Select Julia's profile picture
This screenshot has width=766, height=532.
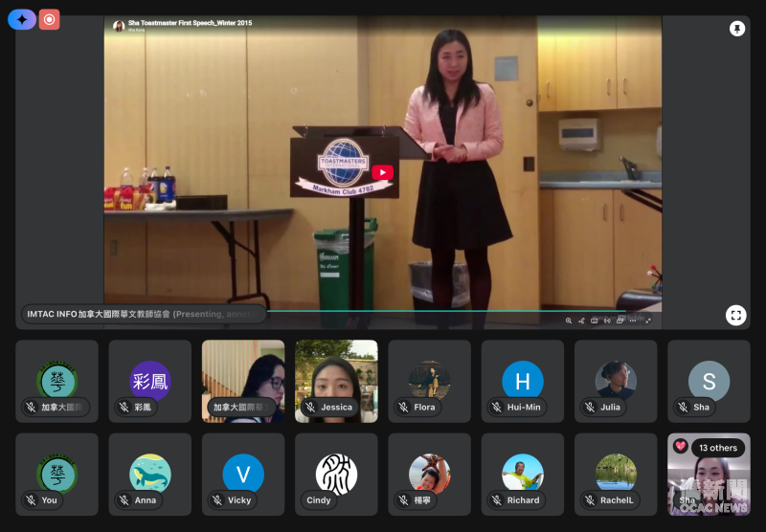(x=616, y=381)
